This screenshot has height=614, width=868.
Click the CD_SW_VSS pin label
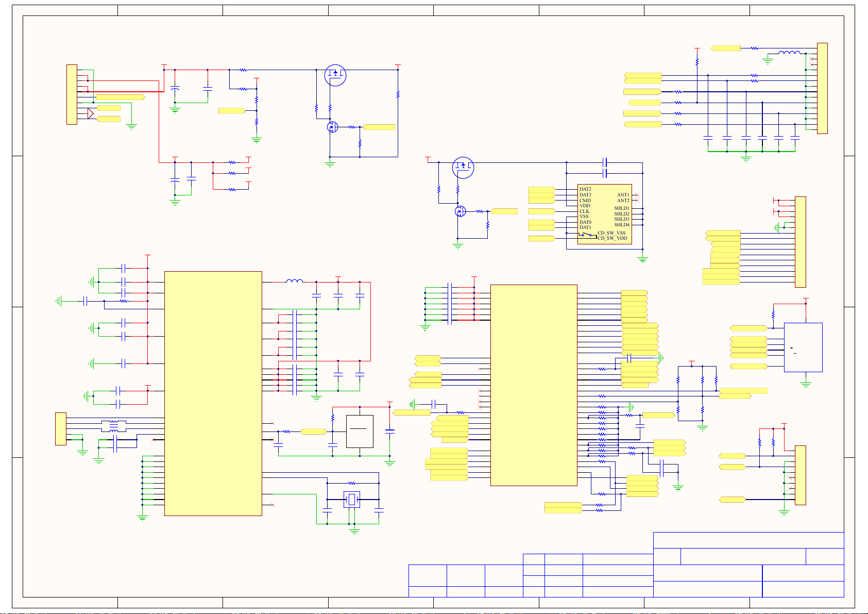click(x=611, y=233)
